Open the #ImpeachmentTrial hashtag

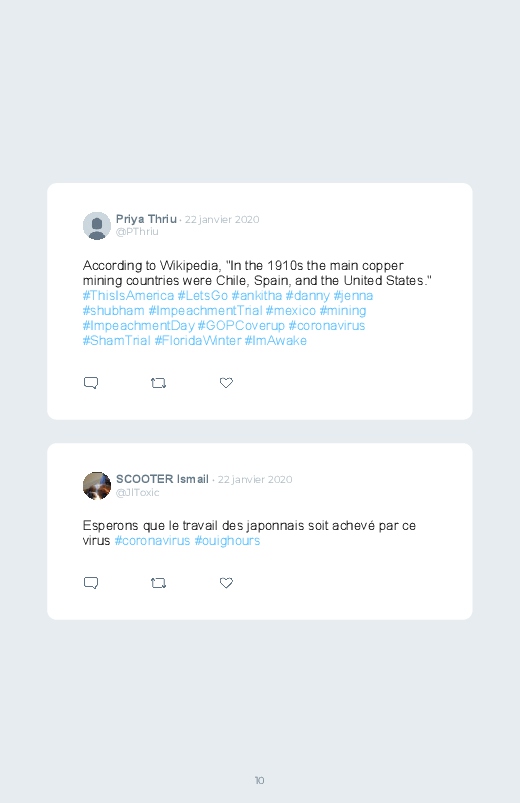[x=205, y=310]
